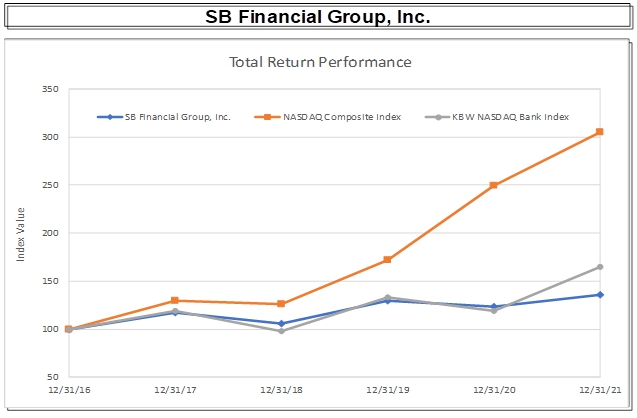
Task: Click the Index Value axis title
Action: click(x=21, y=235)
